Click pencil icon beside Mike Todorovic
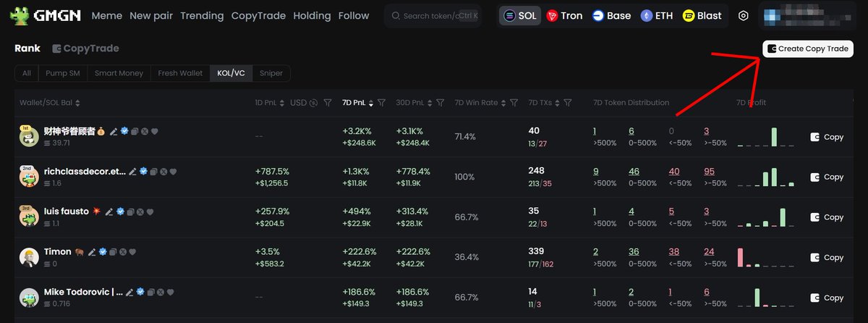 pyautogui.click(x=129, y=292)
